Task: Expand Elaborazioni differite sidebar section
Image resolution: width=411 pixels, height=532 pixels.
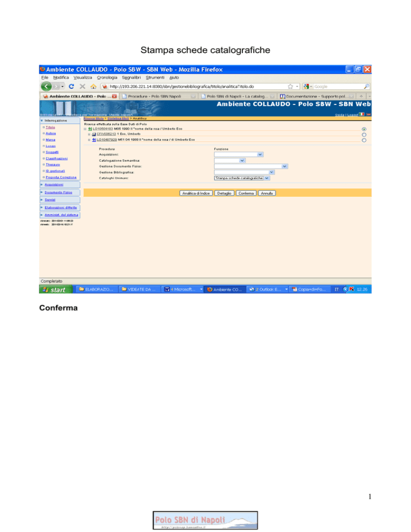Action: coord(42,207)
